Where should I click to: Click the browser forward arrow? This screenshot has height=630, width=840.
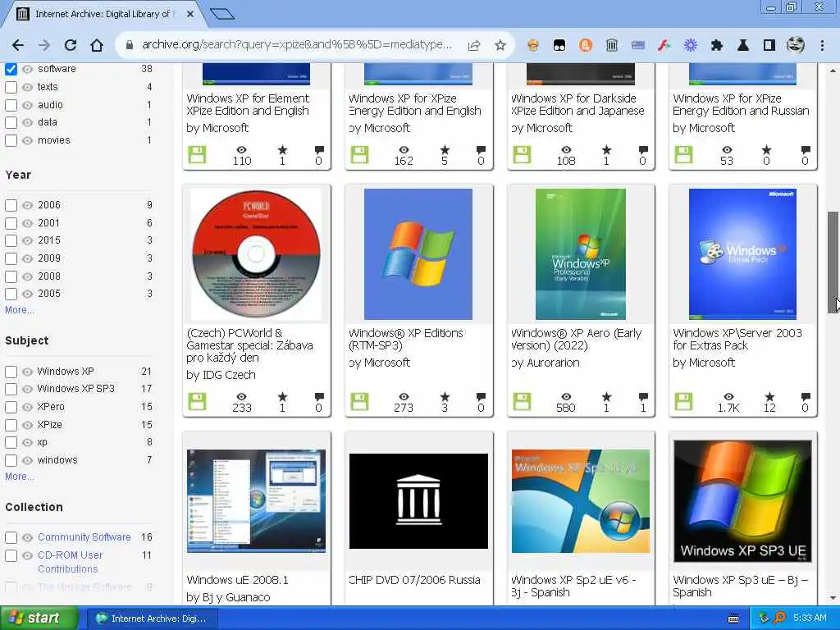pos(44,45)
